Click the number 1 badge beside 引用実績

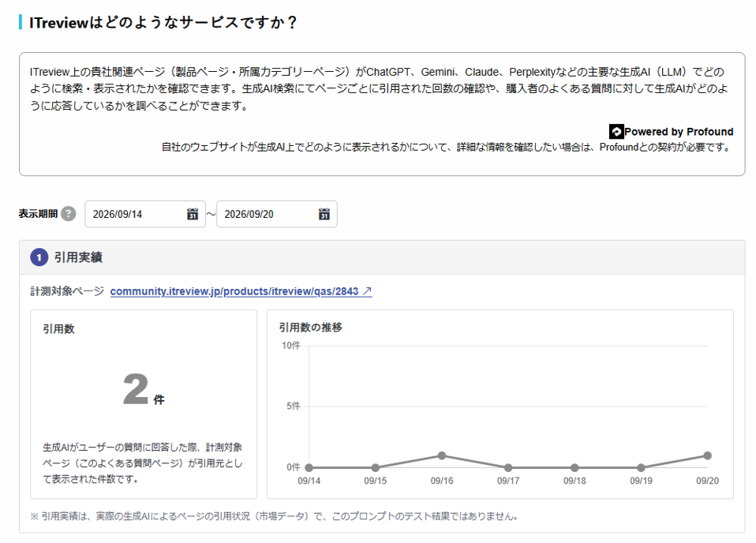[x=39, y=257]
